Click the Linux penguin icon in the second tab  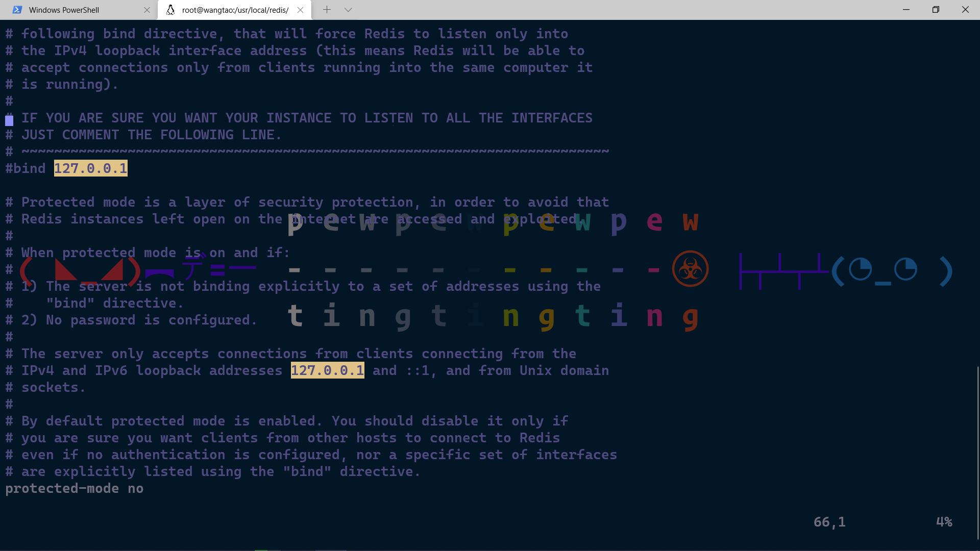(171, 10)
